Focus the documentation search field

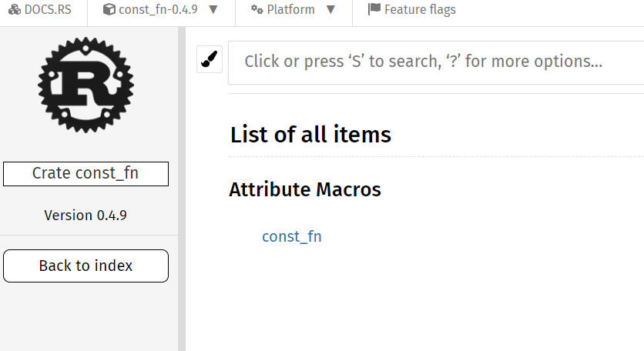(x=436, y=62)
